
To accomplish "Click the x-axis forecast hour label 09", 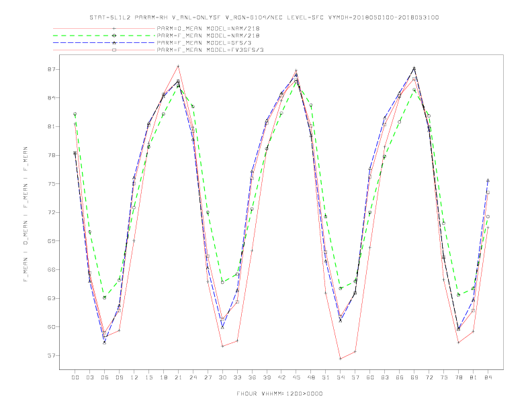I will [119, 377].
